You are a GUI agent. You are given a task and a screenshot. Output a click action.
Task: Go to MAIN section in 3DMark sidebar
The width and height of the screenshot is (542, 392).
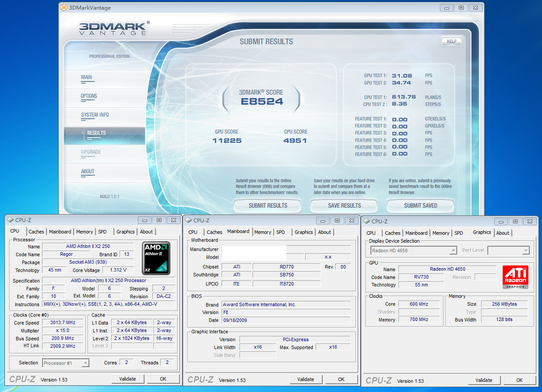[87, 77]
